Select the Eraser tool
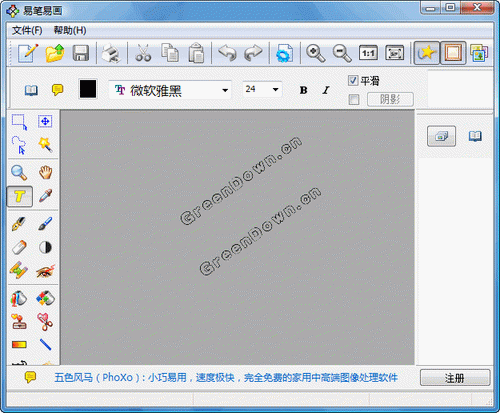500x413 pixels. pyautogui.click(x=19, y=247)
